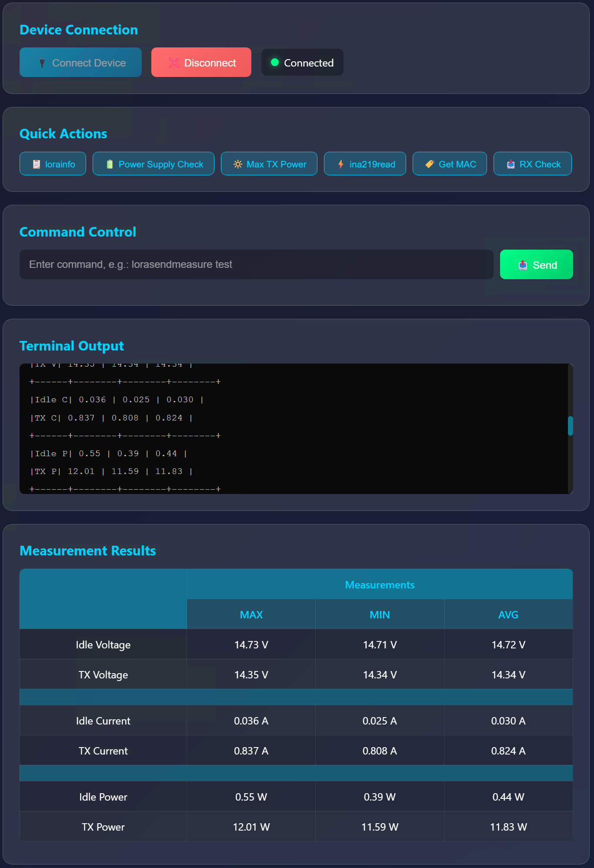
Task: Click the Terminal Output heading
Action: coord(72,346)
